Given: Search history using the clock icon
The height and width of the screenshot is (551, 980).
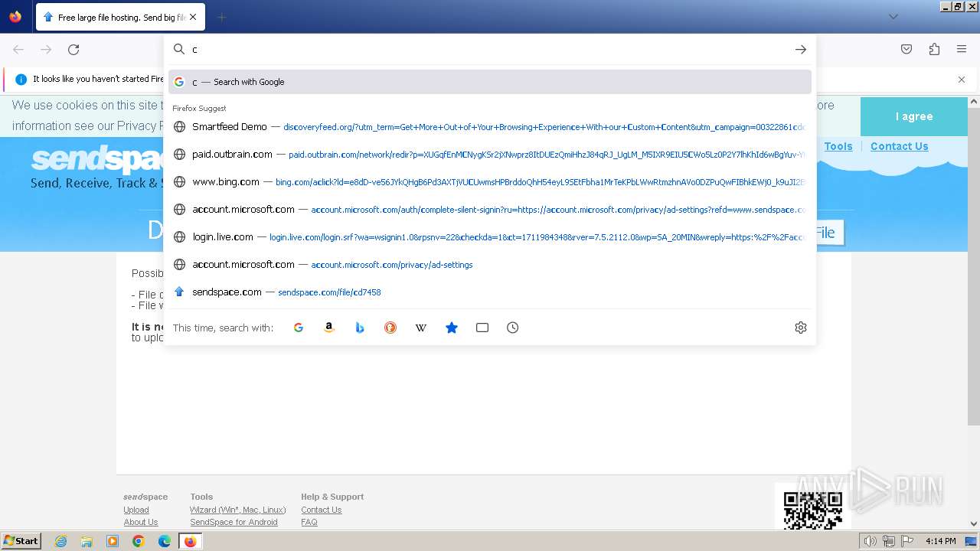Looking at the screenshot, I should 513,328.
